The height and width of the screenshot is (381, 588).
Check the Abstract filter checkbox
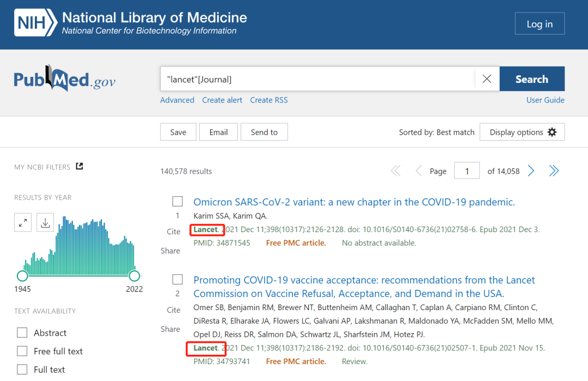(x=22, y=332)
